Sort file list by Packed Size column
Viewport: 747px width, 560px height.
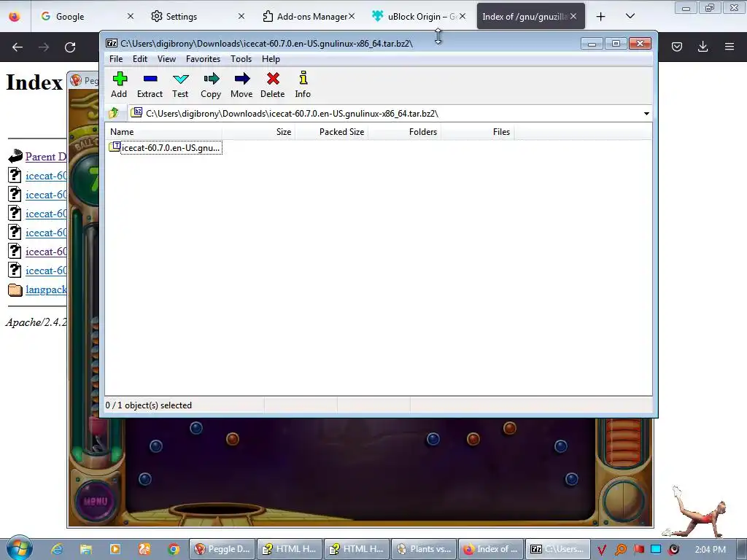tap(332, 132)
